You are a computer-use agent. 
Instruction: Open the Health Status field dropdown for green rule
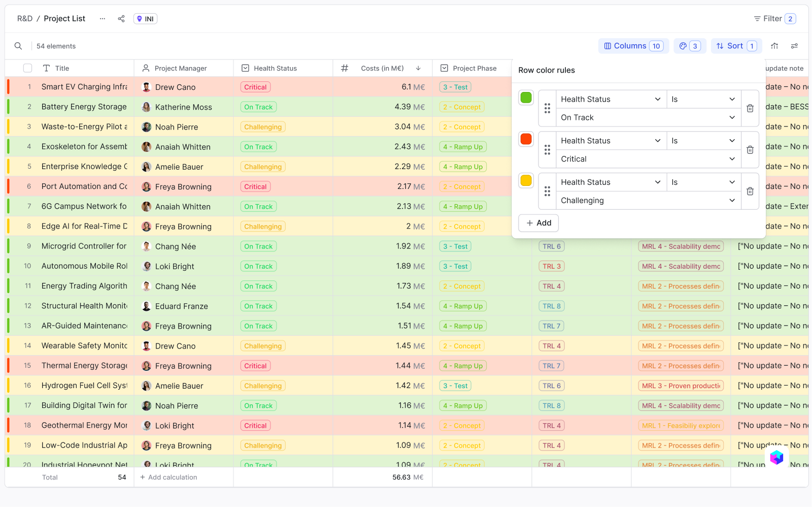tap(611, 99)
